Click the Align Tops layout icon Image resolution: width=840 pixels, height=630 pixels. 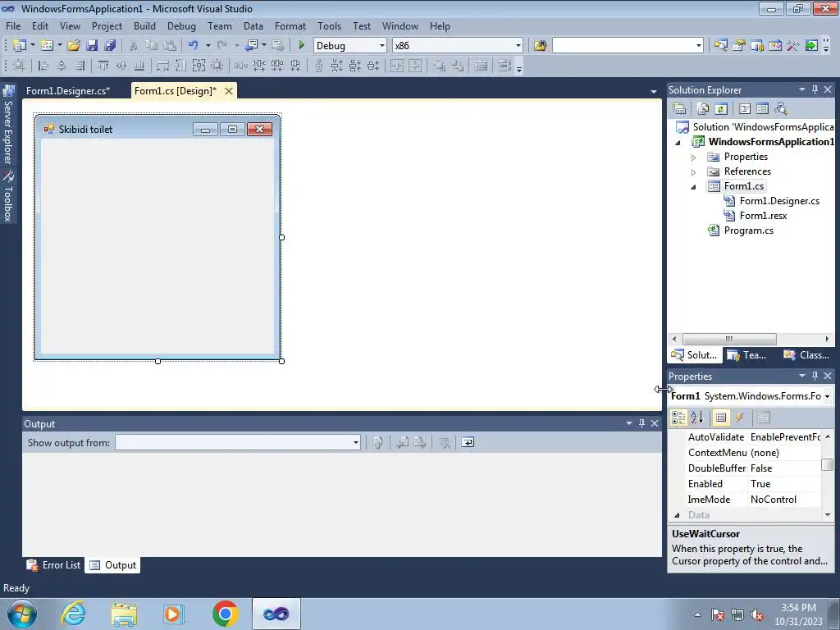click(x=103, y=66)
